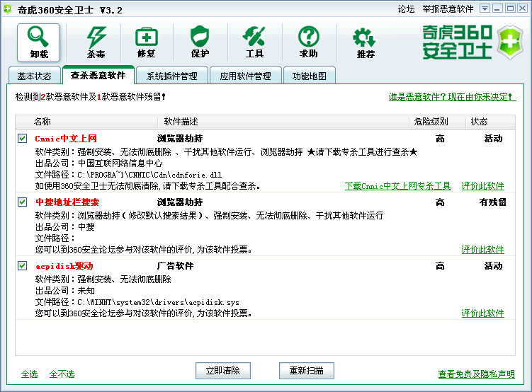532x392 pixels.
Task: Select the 中搜地址栏搜索 entry name
Action: click(67, 202)
